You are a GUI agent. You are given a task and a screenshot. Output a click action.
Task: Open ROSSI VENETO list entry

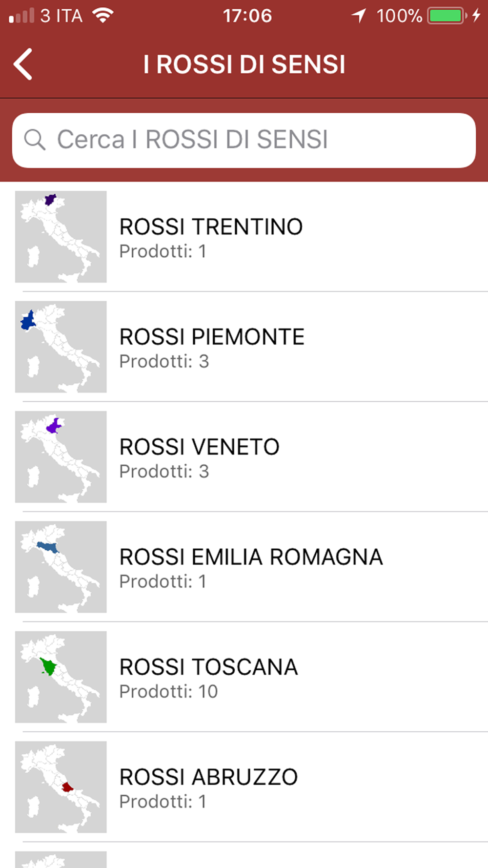coord(244,457)
